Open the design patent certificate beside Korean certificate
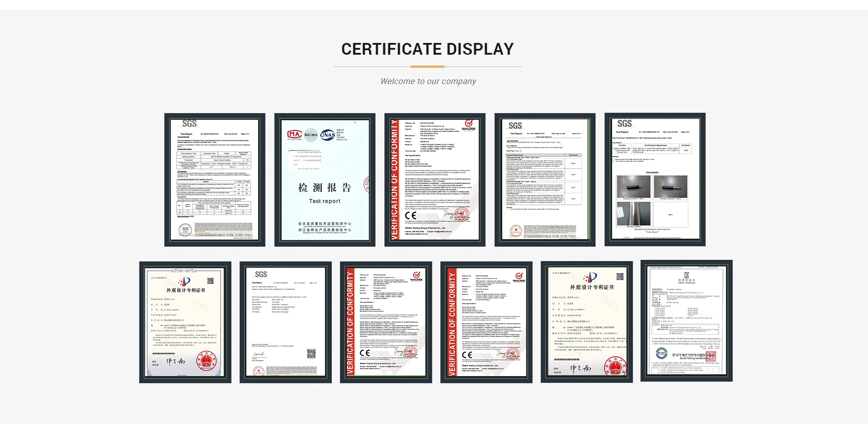 586,322
